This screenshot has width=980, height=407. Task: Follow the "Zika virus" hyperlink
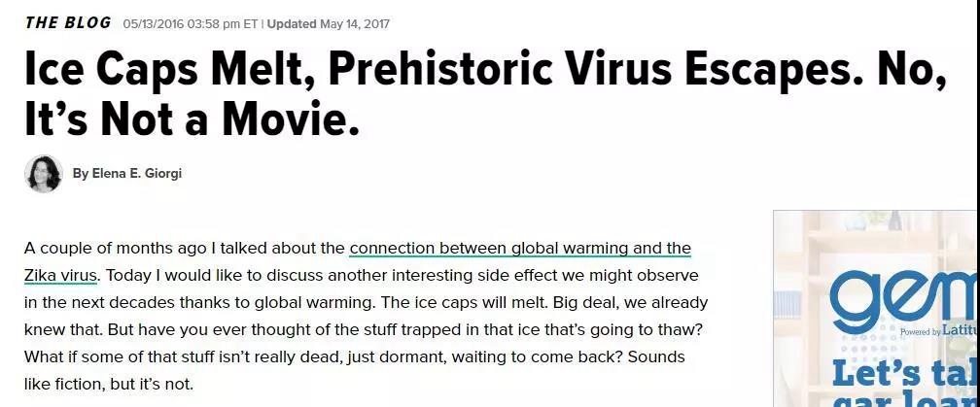tap(60, 275)
